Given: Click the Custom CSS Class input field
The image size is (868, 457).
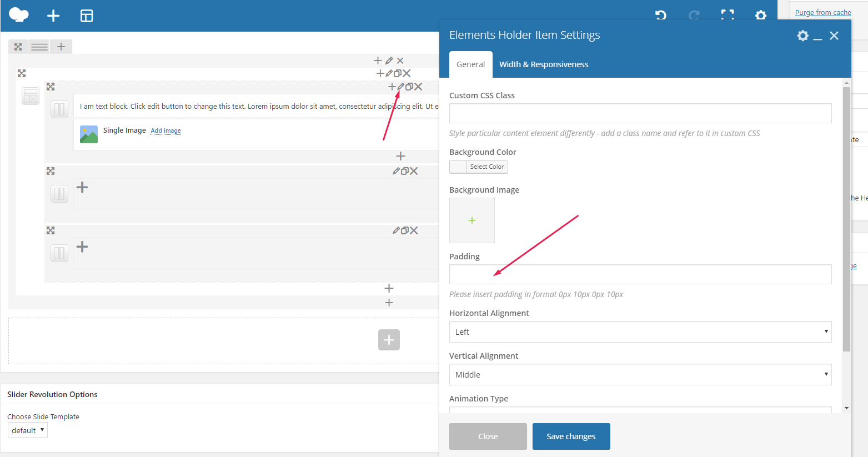Looking at the screenshot, I should pyautogui.click(x=640, y=113).
